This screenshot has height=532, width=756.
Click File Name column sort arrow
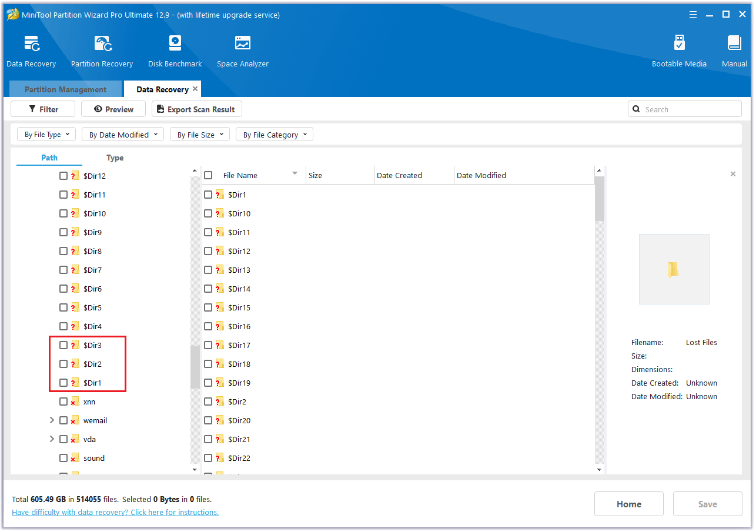pos(295,173)
